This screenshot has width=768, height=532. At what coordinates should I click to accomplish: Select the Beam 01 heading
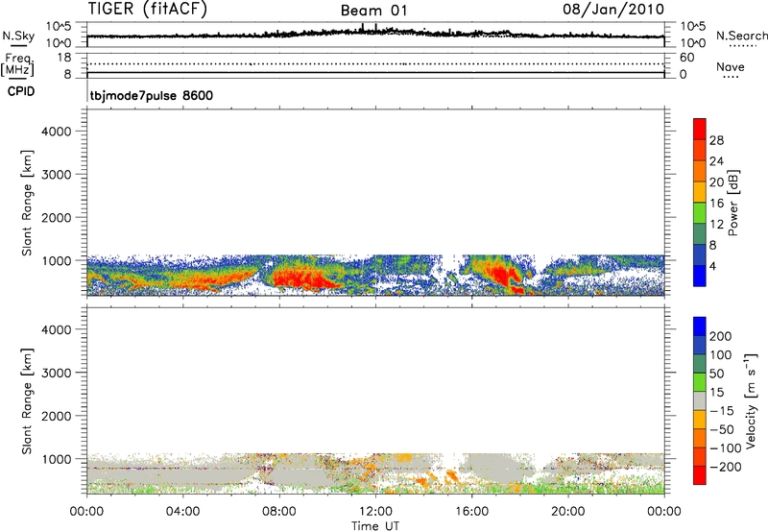coord(374,11)
